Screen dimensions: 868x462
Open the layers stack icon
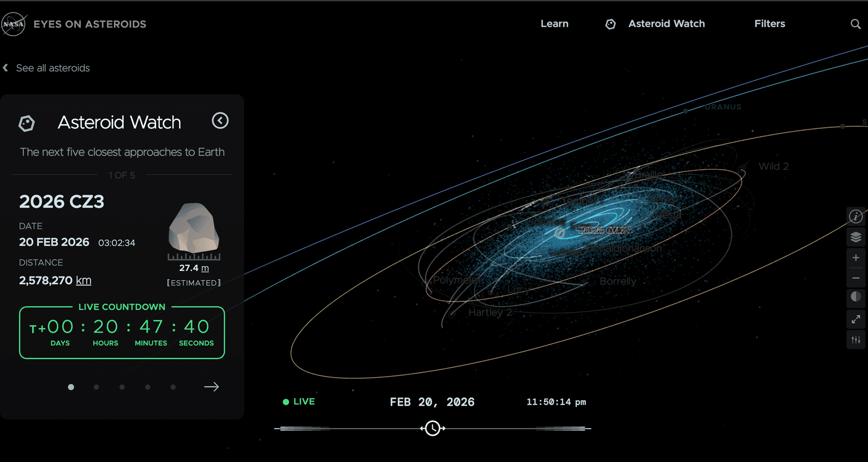pos(856,237)
